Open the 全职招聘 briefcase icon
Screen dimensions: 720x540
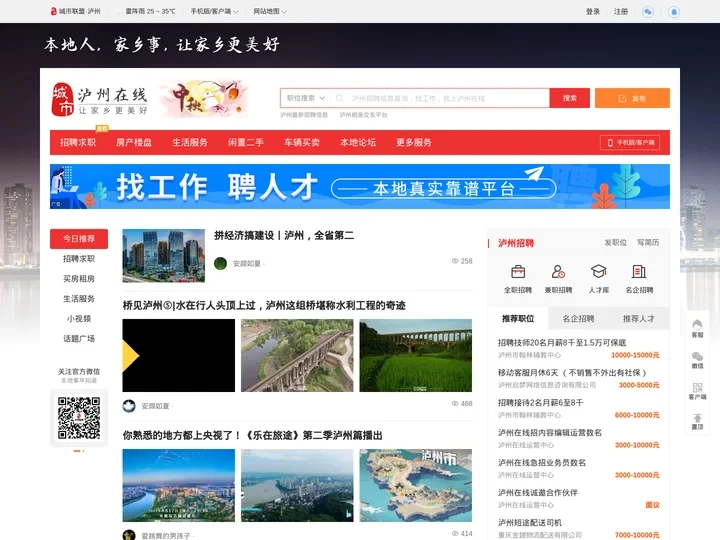point(518,272)
